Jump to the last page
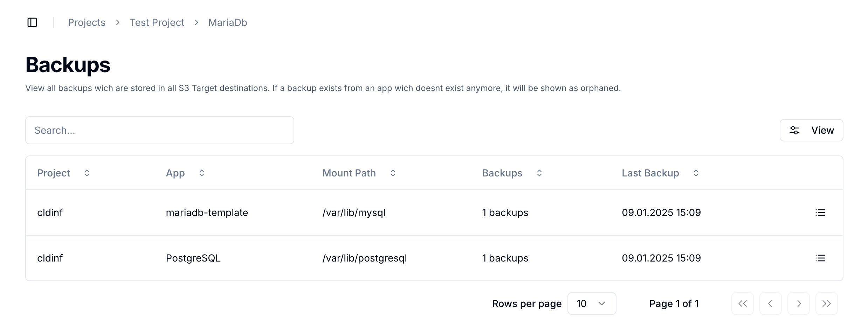Image resolution: width=868 pixels, height=327 pixels. tap(826, 304)
